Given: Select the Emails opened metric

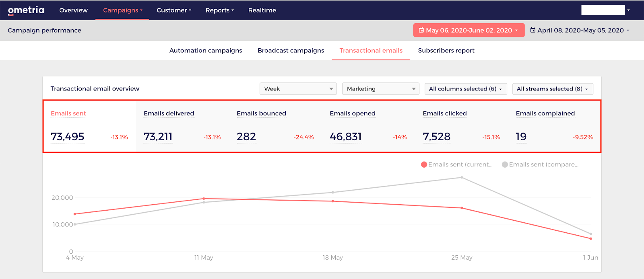Looking at the screenshot, I should [x=368, y=126].
